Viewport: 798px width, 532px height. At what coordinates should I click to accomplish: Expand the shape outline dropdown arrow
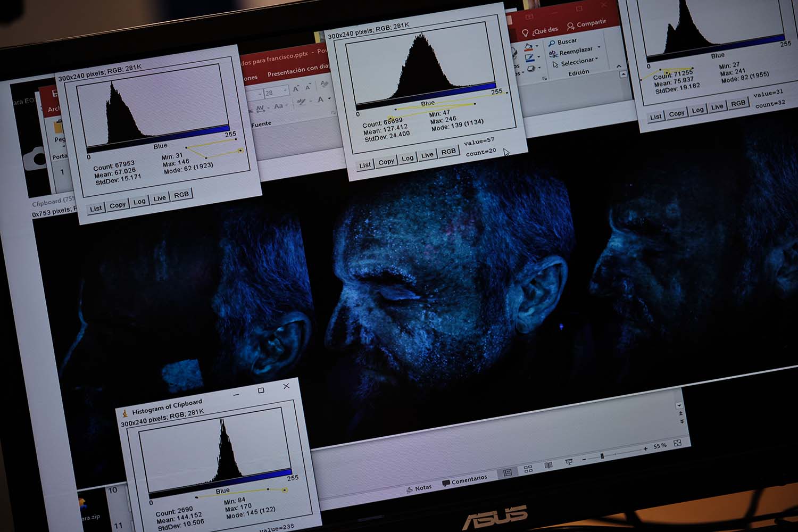538,57
